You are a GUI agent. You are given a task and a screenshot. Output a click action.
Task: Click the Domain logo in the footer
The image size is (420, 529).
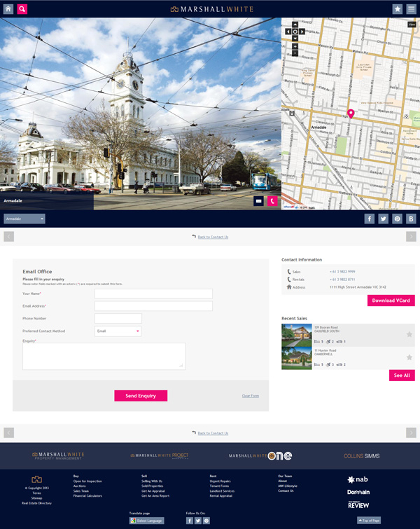pyautogui.click(x=358, y=492)
